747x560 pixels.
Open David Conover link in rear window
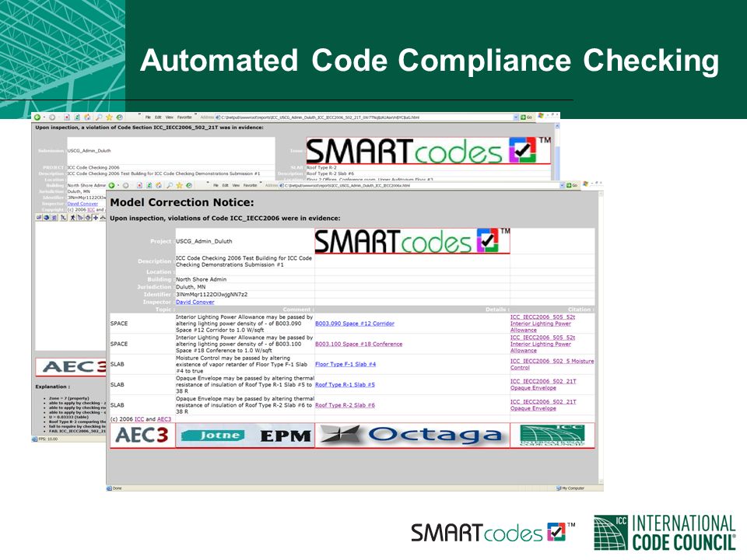point(82,203)
